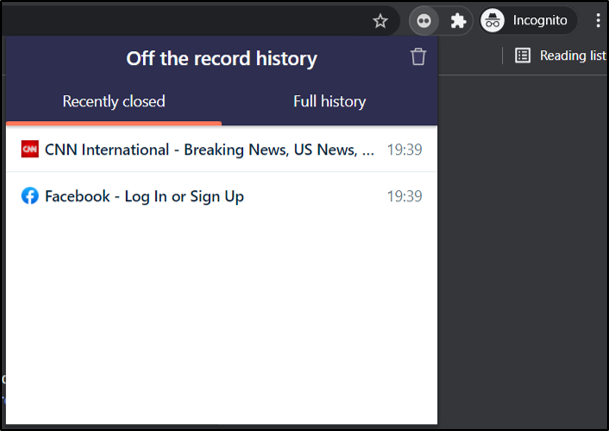Open the Extensions puzzle icon
Viewport: 609px width, 431px height.
pos(458,20)
